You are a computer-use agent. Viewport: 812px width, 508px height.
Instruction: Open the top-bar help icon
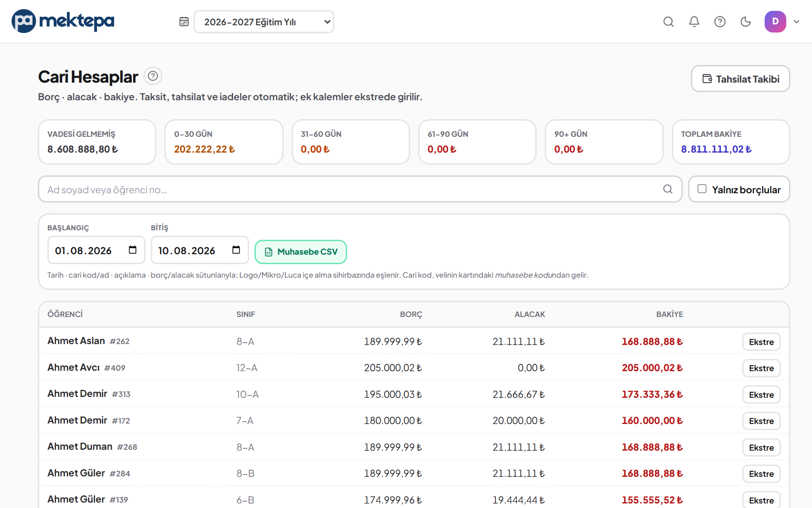coord(720,22)
